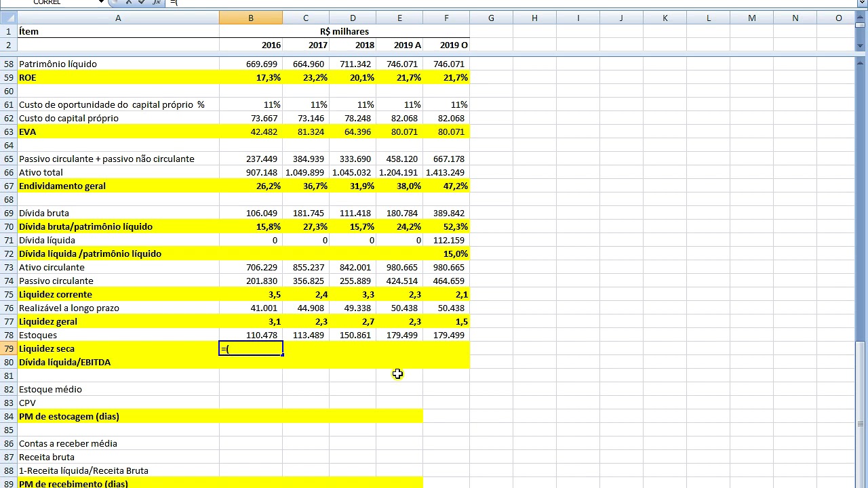Click the EVA 2016 value 42.482
The image size is (868, 488).
point(251,131)
